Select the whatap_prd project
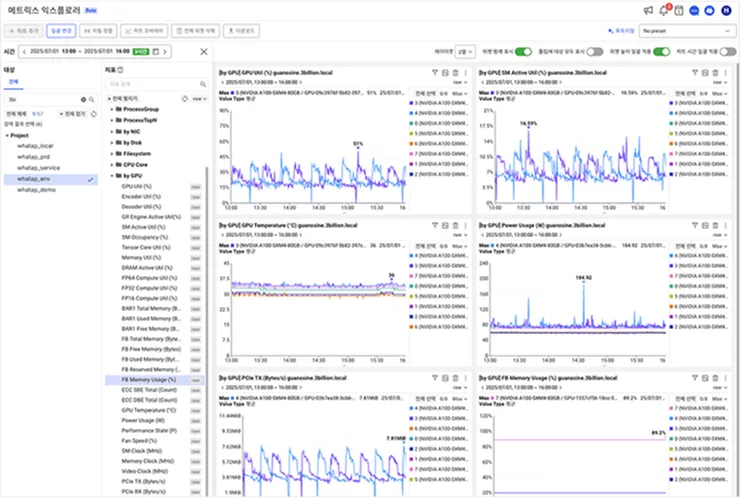The width and height of the screenshot is (740, 498). [x=33, y=157]
